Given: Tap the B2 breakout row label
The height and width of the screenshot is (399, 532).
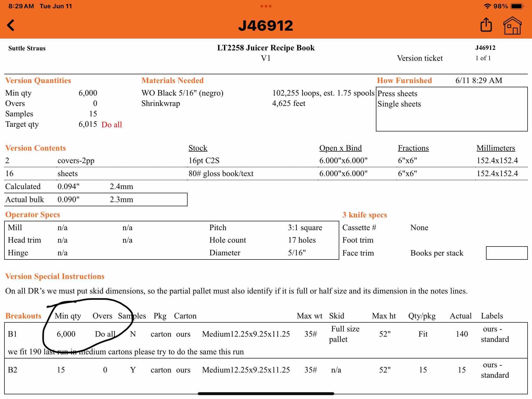Looking at the screenshot, I should click(x=12, y=370).
